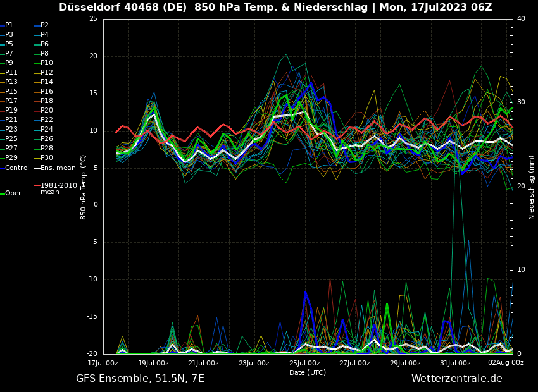This screenshot has width=538, height=392.
Task: Click the Date (UTC) axis title
Action: click(x=308, y=373)
